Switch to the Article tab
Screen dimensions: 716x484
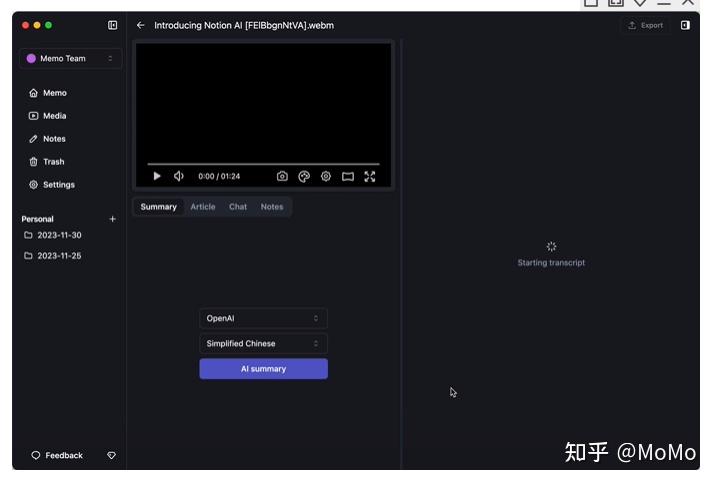(203, 207)
